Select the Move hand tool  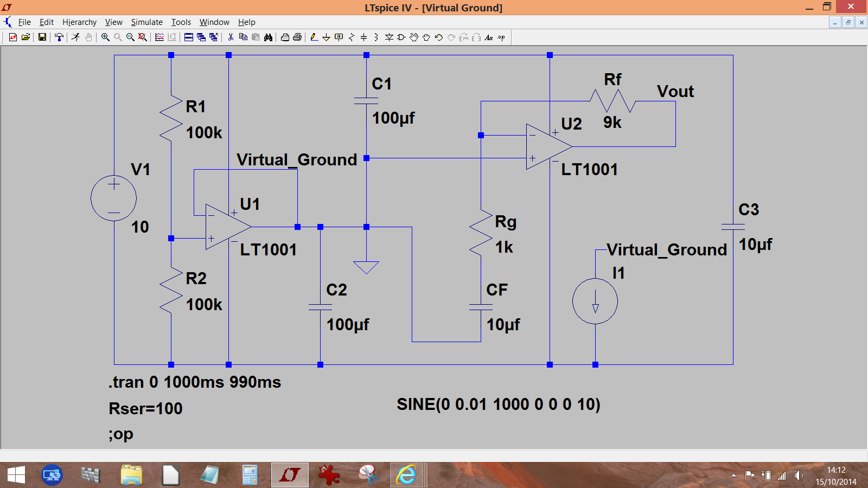point(414,37)
